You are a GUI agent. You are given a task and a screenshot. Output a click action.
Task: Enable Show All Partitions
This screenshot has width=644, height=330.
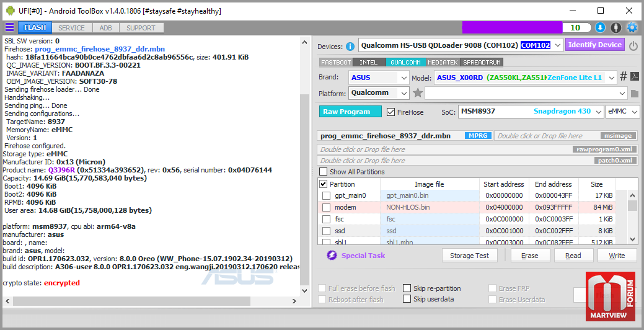coord(324,172)
